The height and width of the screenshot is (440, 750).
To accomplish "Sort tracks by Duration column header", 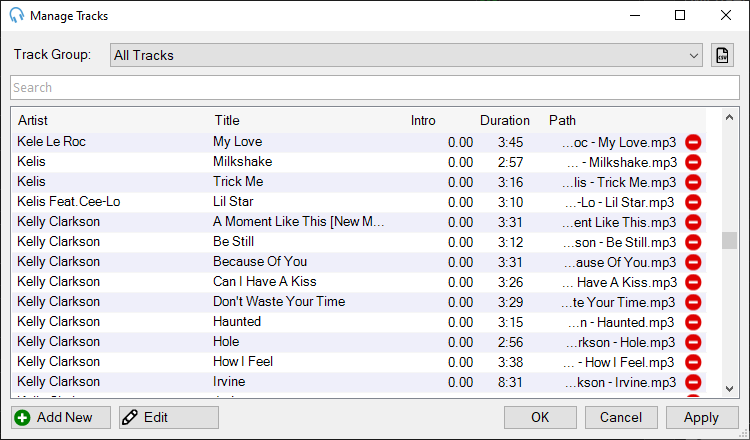I will tap(505, 121).
